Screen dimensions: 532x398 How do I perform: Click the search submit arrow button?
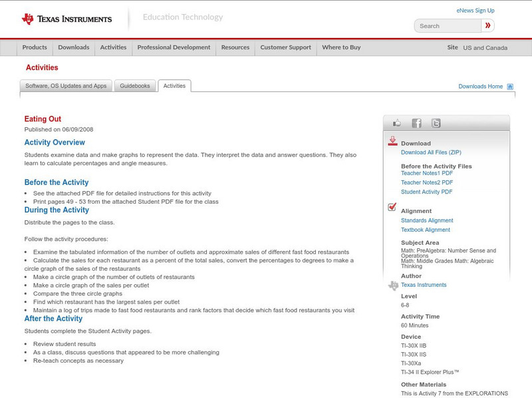pos(488,25)
